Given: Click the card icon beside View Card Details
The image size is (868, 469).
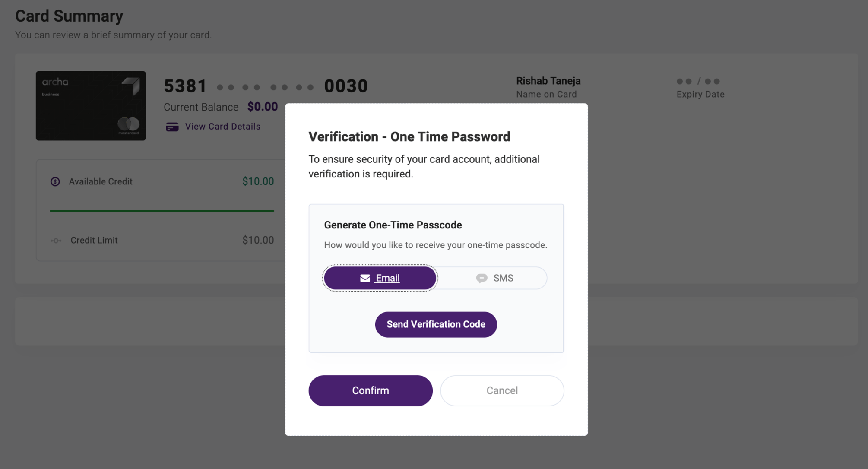Looking at the screenshot, I should click(172, 127).
